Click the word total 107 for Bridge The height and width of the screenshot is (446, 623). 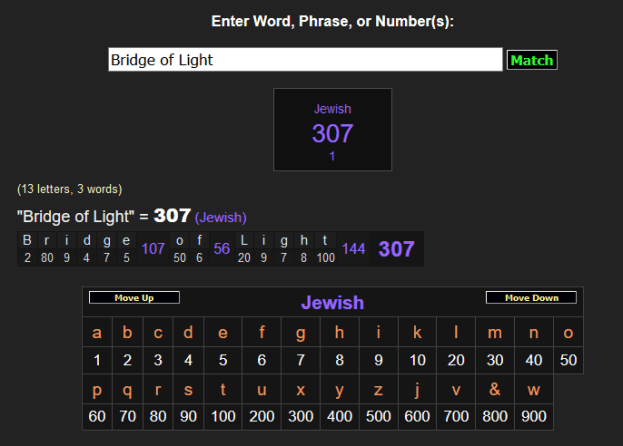click(154, 249)
